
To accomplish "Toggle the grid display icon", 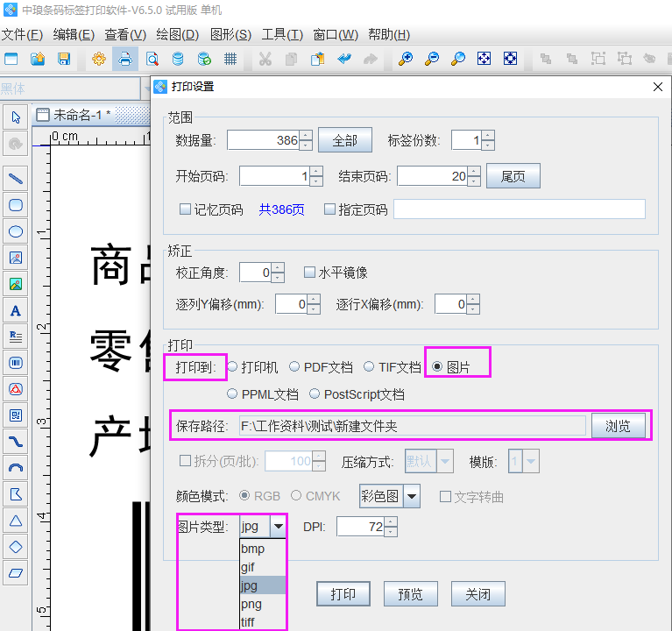I will (230, 59).
